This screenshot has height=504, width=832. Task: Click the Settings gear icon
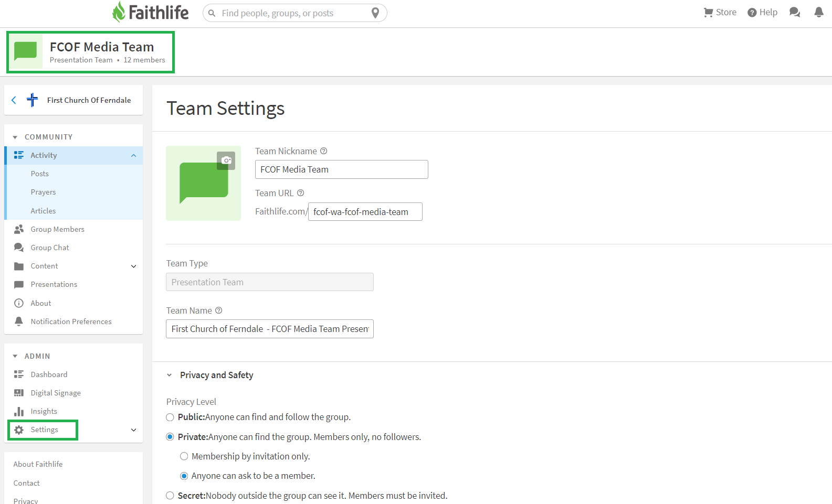[x=19, y=430]
